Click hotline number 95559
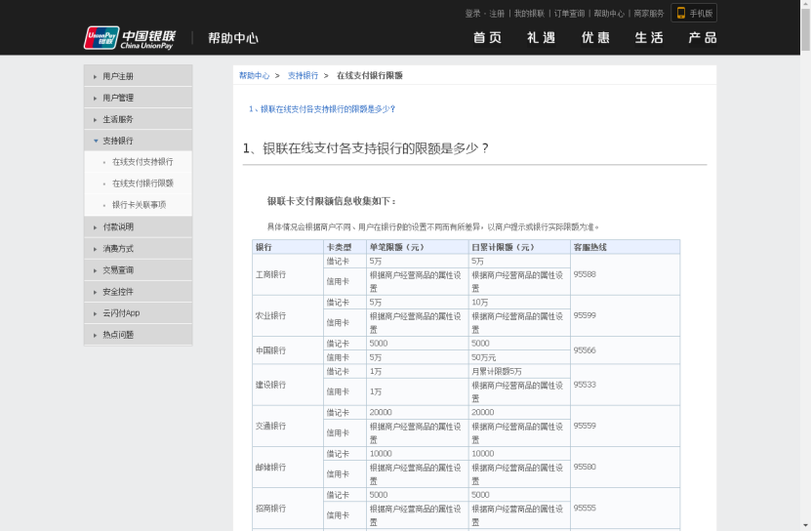 [585, 426]
